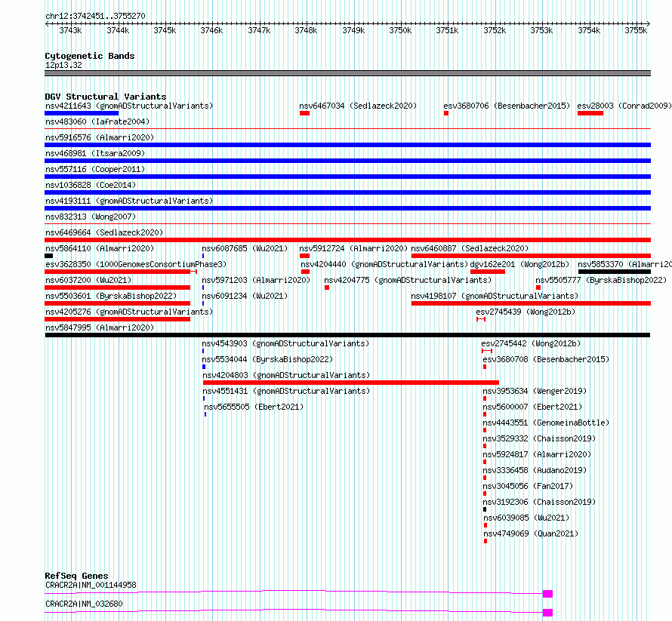The image size is (672, 621).
Task: Open nsv6087685 (Wu2021) variant
Action: tap(245, 248)
